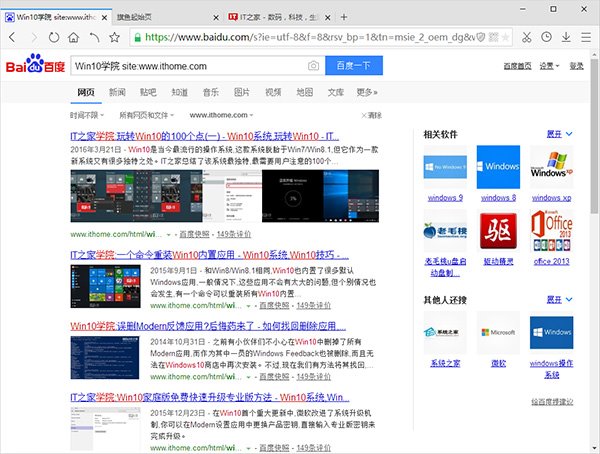Open result 玩转Win10的100个点(一)
The width and height of the screenshot is (600, 454).
coord(205,136)
